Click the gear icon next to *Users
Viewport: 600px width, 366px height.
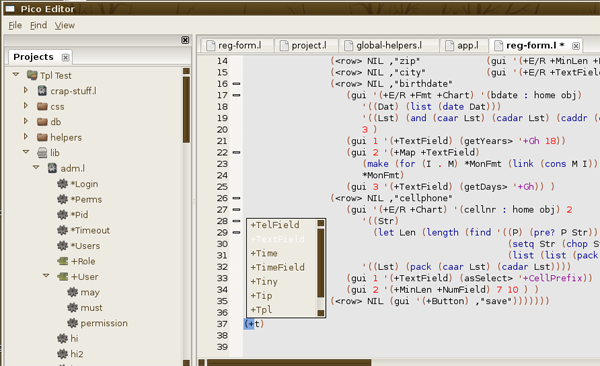(x=62, y=245)
